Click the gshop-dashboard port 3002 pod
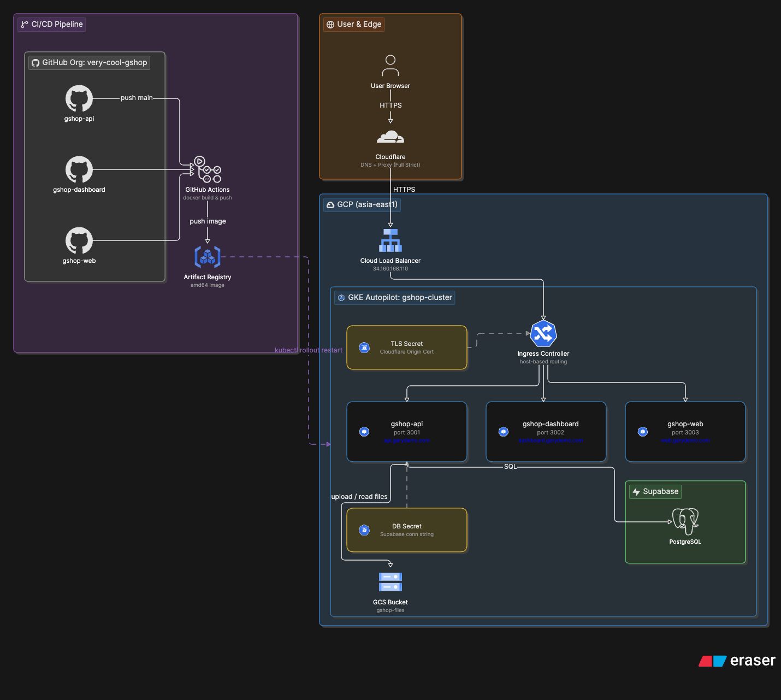 [x=546, y=432]
